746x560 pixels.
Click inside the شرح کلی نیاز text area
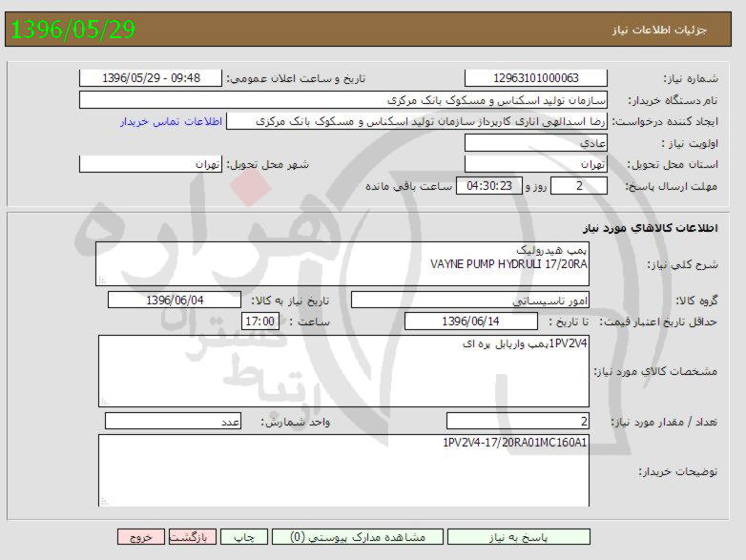coord(343,263)
